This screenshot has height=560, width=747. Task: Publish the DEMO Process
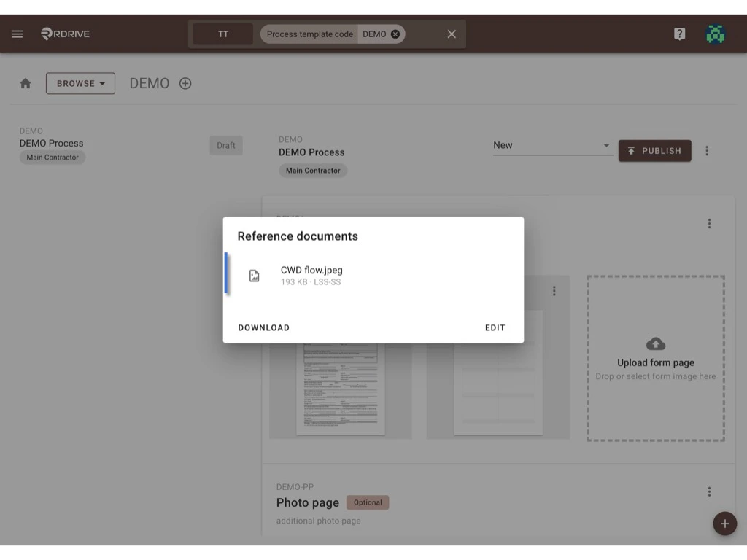(654, 150)
